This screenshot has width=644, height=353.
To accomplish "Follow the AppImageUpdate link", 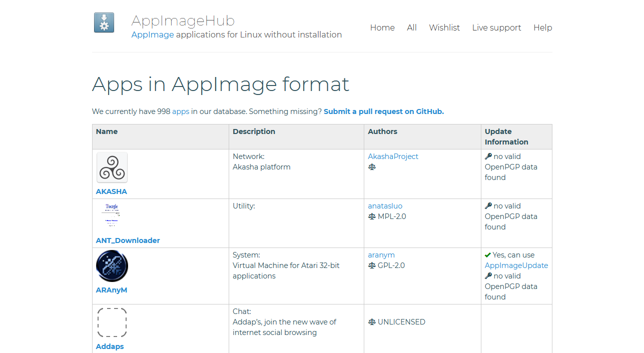I will pyautogui.click(x=516, y=265).
